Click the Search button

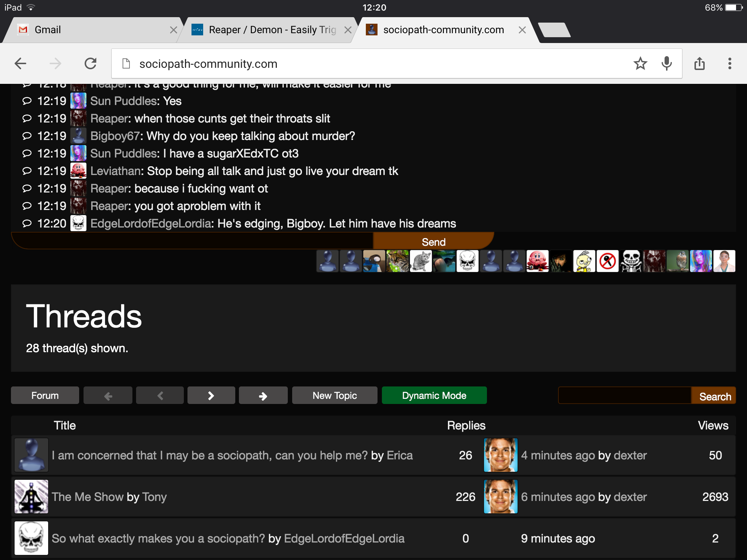click(714, 396)
